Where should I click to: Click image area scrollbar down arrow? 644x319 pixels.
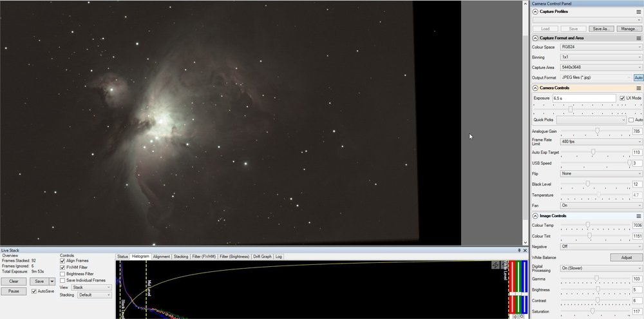coord(526,242)
